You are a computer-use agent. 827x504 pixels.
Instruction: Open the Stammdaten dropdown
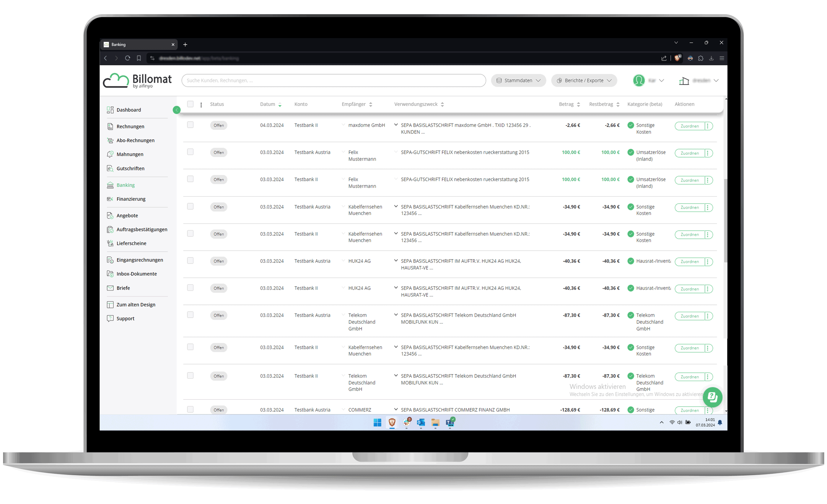point(518,81)
